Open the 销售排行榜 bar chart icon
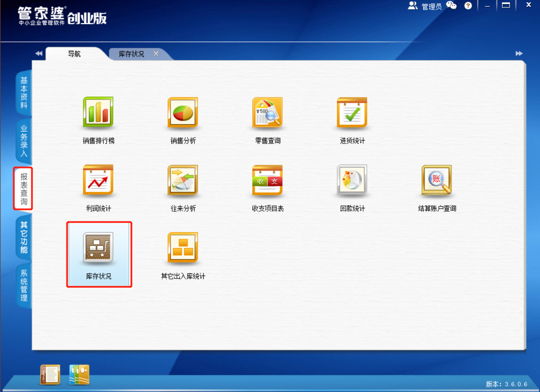This screenshot has width=540, height=392. pos(98,112)
